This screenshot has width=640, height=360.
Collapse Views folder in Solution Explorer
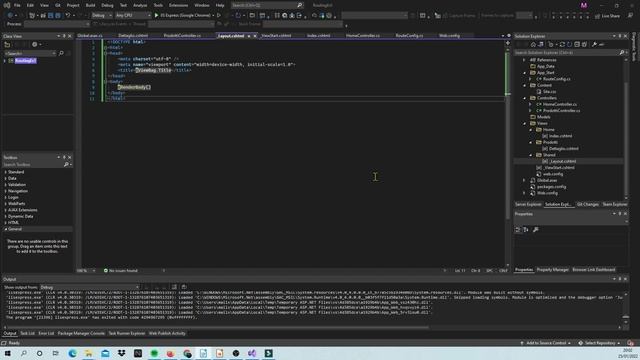(524, 123)
